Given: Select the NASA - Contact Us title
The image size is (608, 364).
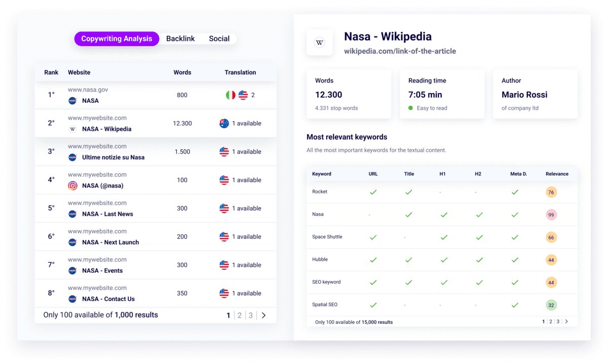Looking at the screenshot, I should coord(108,299).
